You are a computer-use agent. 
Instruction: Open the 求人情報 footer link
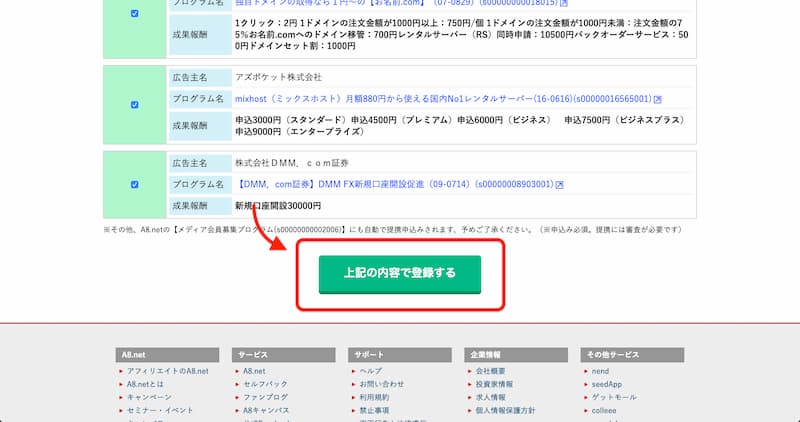point(490,397)
